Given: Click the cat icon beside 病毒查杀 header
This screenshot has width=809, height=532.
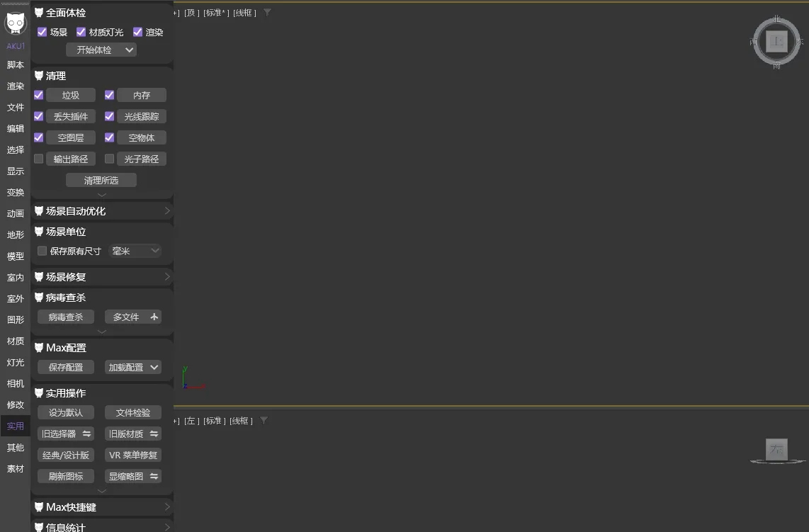Looking at the screenshot, I should tap(39, 298).
